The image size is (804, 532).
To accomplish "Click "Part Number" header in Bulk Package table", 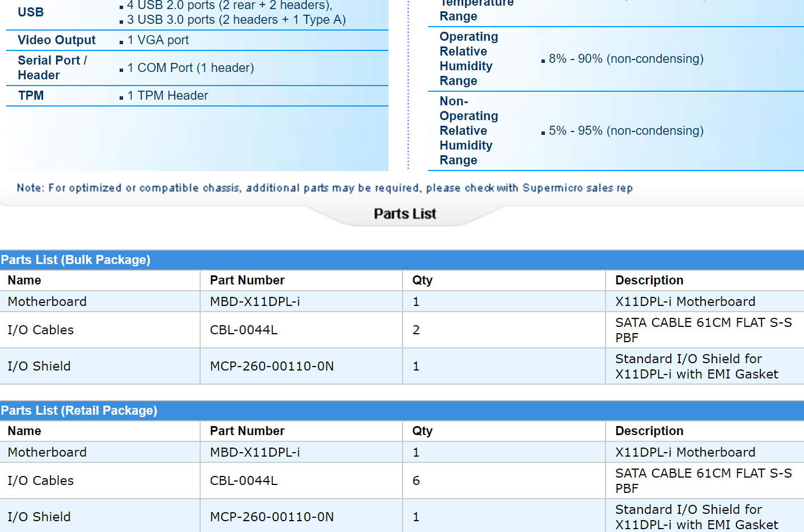I will point(247,280).
